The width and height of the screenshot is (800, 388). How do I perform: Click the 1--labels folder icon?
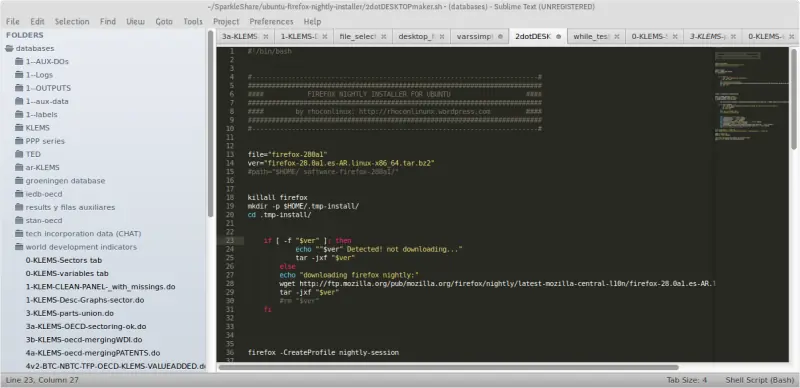pos(19,114)
